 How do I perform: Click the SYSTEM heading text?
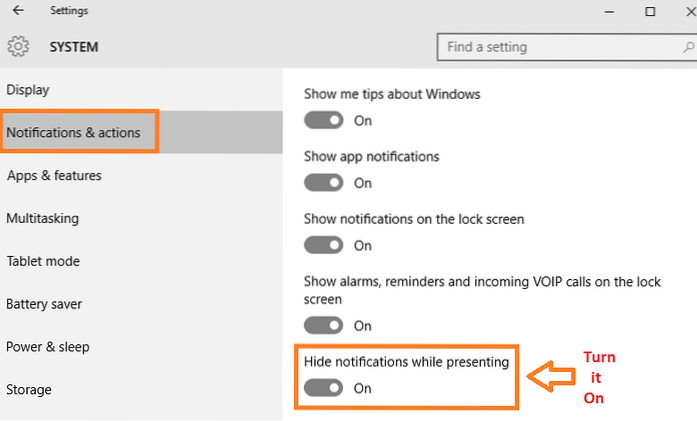74,47
